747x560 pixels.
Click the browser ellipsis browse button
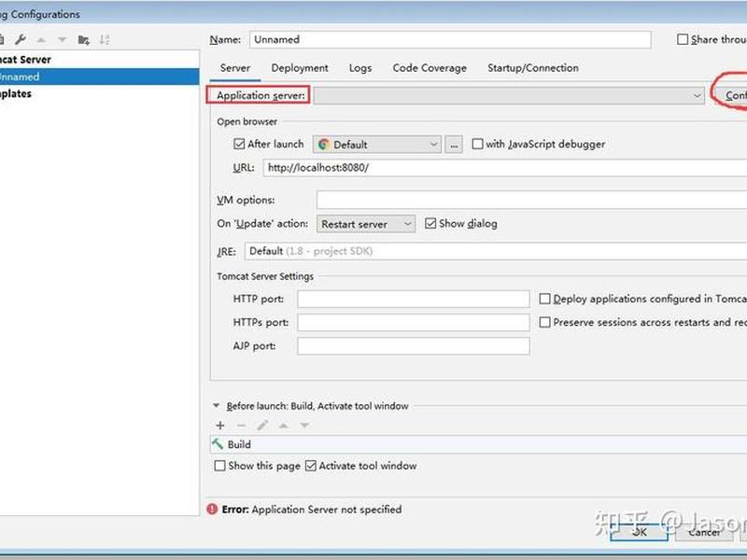click(x=454, y=145)
